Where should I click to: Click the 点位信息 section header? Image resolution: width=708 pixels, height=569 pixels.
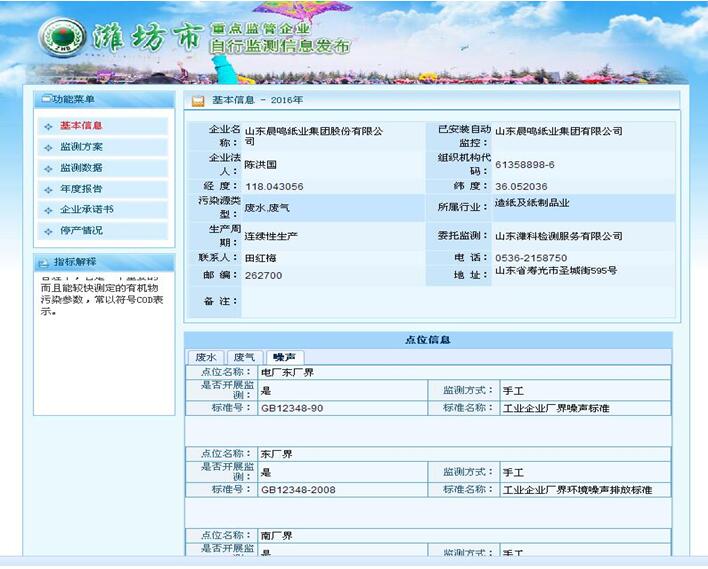click(x=428, y=340)
